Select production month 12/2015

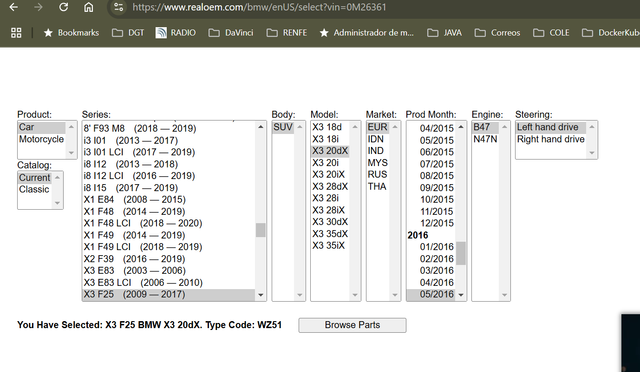click(431, 223)
